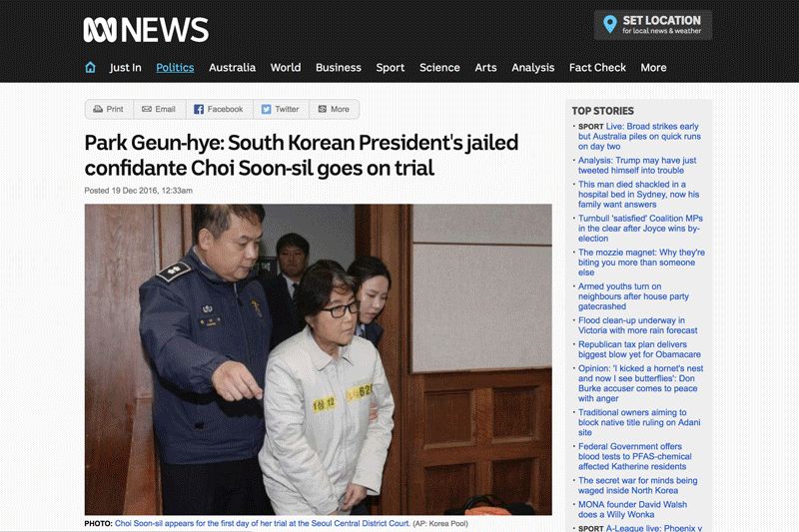Share on Facebook icon button
The image size is (799, 532).
199,109
